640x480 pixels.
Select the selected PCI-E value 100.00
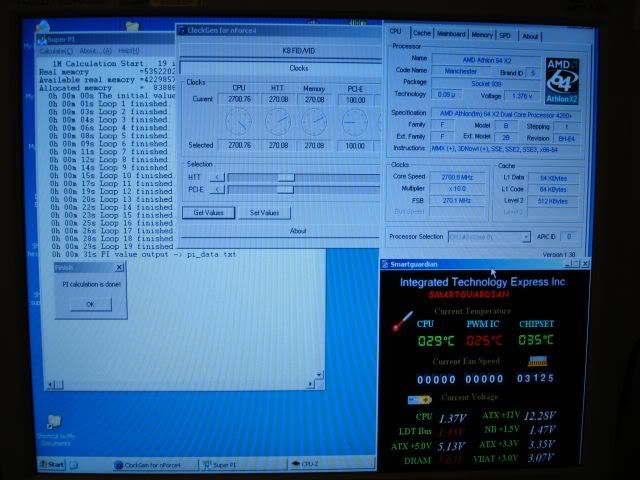click(355, 146)
